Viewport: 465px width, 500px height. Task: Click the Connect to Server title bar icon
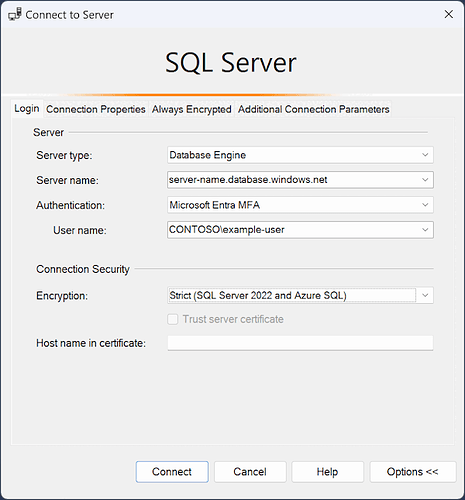(x=15, y=15)
